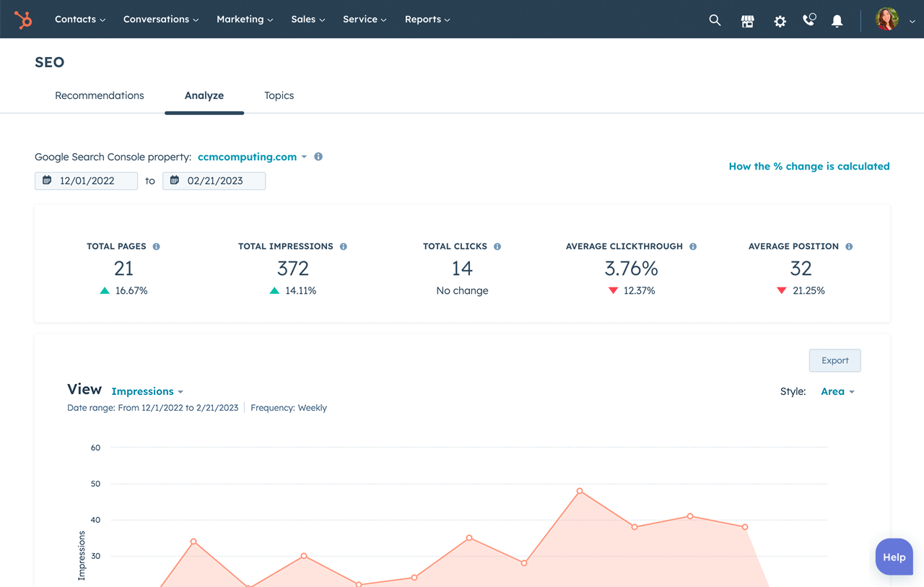Open the How the % change is calculated link

[808, 166]
